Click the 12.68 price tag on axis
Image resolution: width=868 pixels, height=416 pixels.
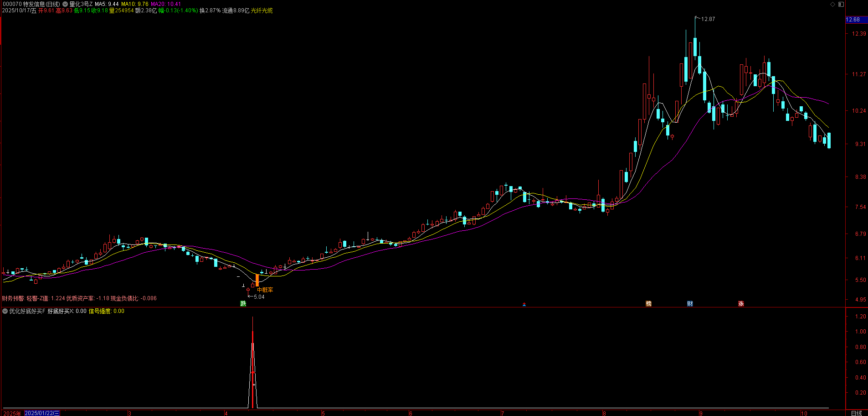point(853,20)
